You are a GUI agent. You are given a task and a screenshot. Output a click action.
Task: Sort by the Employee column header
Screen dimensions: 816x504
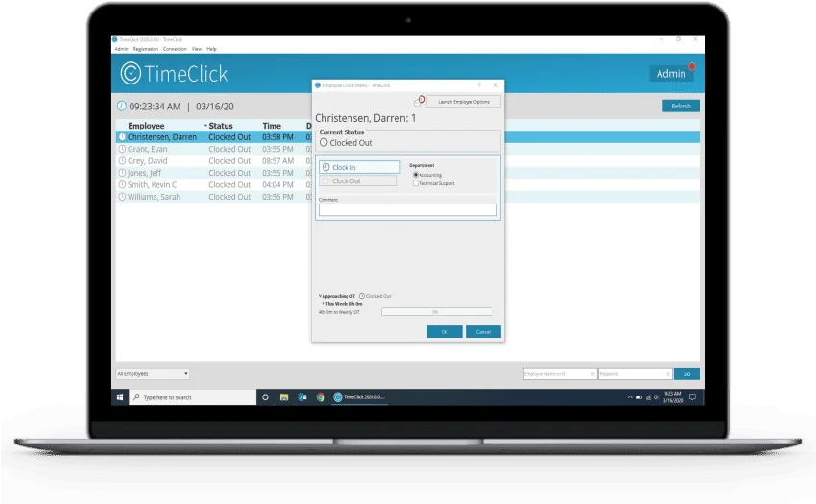click(146, 126)
